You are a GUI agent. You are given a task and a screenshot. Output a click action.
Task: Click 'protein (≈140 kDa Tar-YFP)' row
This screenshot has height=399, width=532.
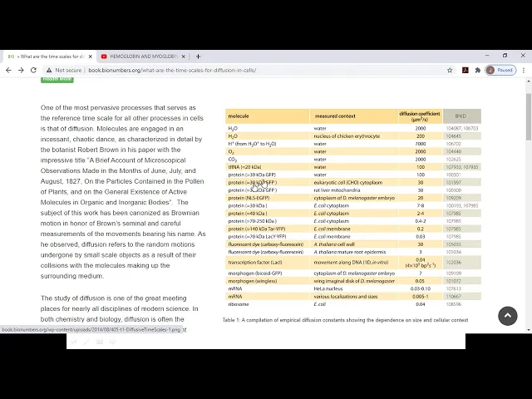[x=352, y=229]
